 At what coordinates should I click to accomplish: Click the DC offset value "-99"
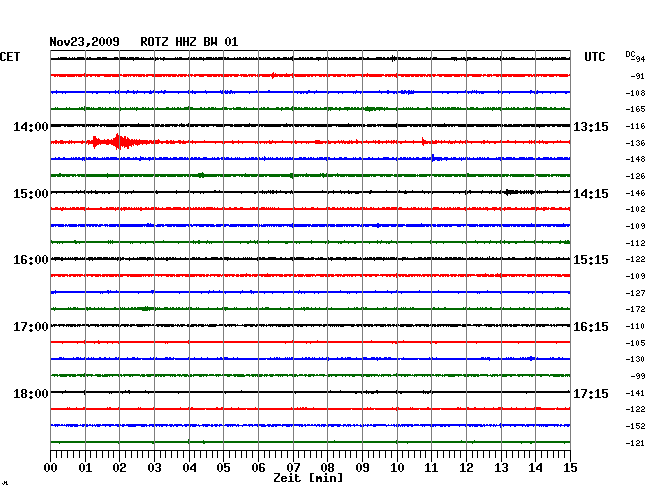click(638, 376)
